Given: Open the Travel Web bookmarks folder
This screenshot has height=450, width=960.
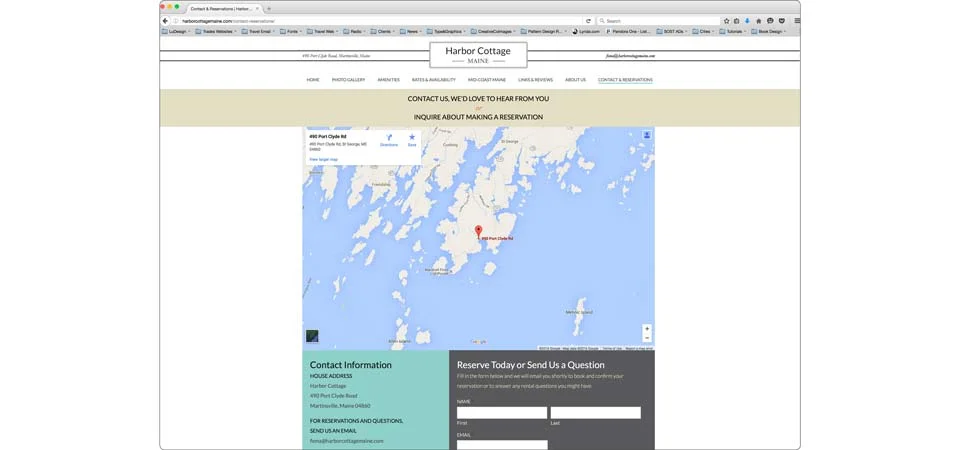Looking at the screenshot, I should pos(323,31).
